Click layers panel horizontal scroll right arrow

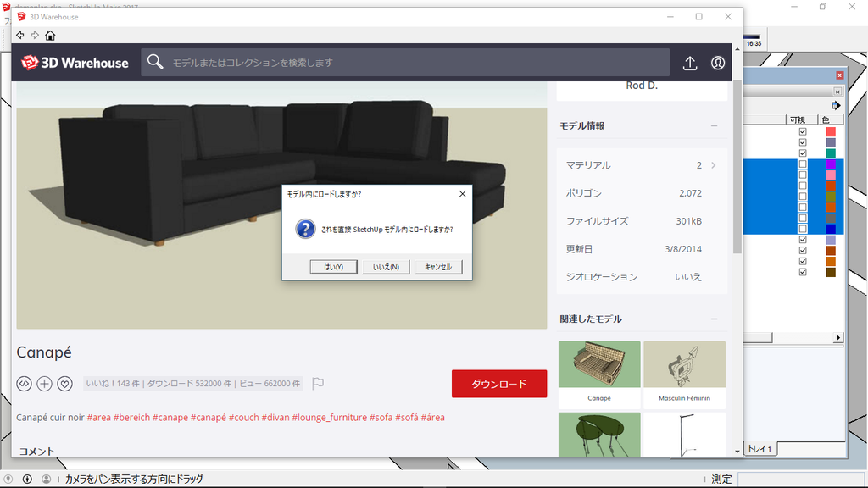tap(838, 337)
